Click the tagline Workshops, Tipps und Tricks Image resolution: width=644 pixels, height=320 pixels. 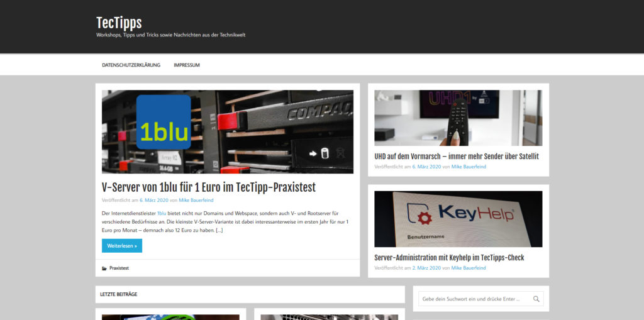point(170,35)
